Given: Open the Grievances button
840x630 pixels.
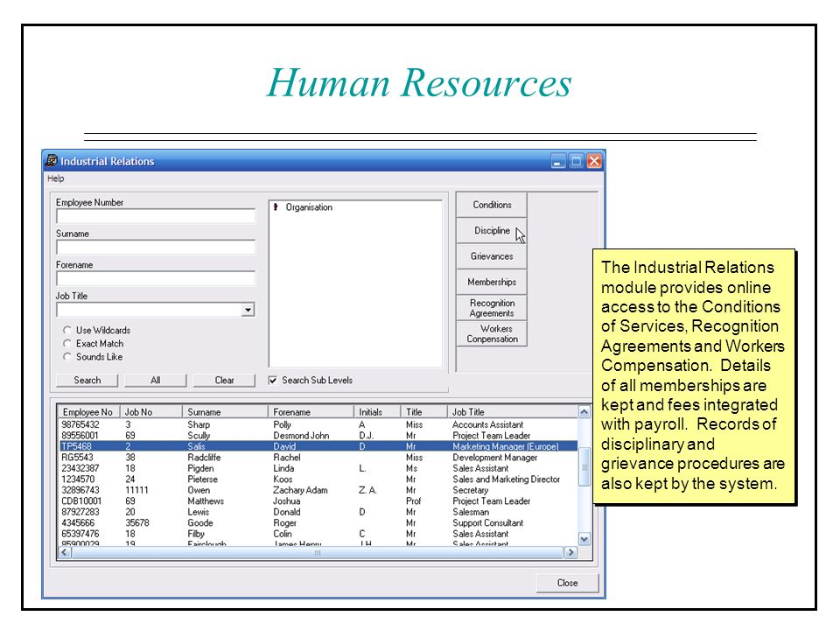Looking at the screenshot, I should click(492, 256).
